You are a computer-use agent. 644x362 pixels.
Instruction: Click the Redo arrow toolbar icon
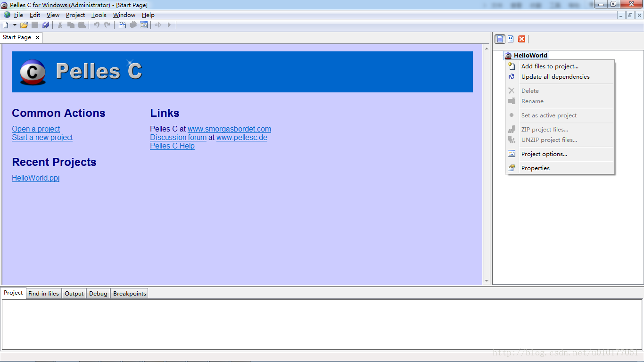107,25
